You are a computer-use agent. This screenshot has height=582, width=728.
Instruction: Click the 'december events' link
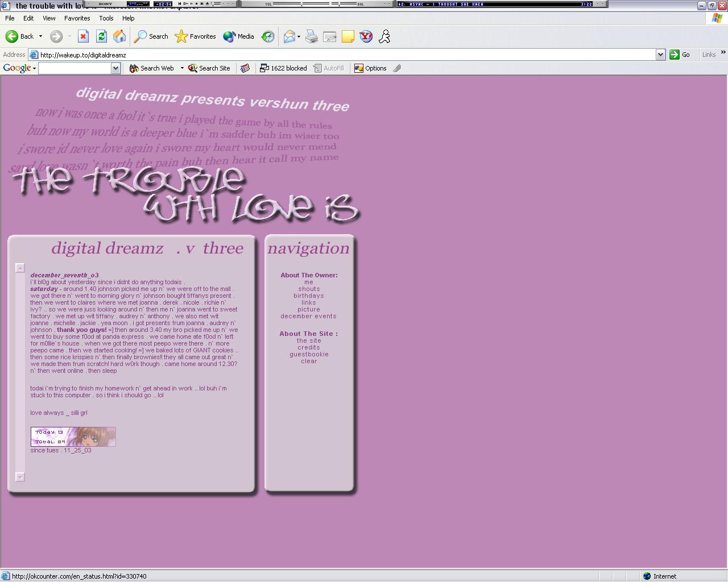pyautogui.click(x=308, y=316)
